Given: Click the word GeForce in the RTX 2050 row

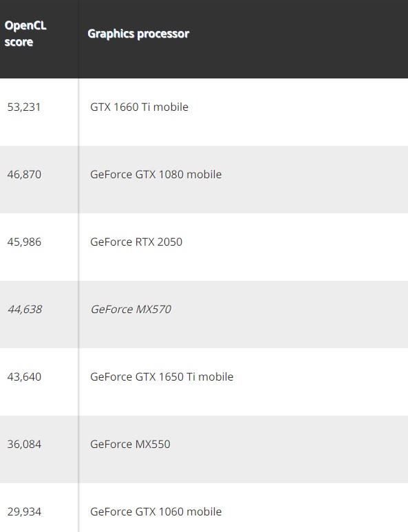Looking at the screenshot, I should click(x=111, y=242).
